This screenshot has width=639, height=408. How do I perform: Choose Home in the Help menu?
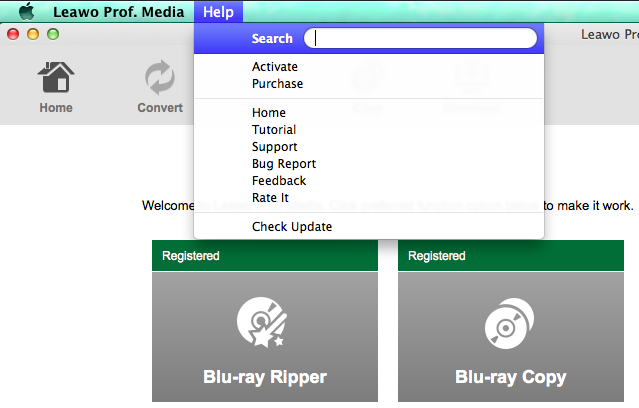coord(369,112)
